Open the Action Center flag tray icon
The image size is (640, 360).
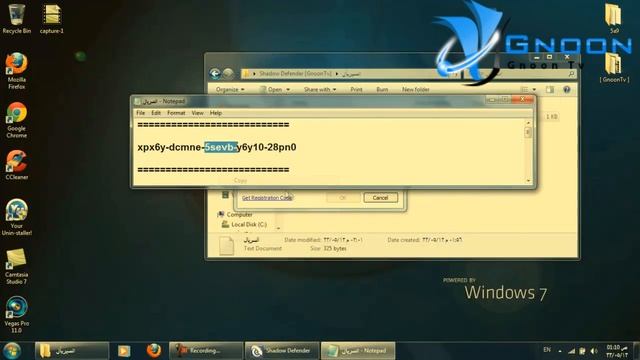coord(582,351)
